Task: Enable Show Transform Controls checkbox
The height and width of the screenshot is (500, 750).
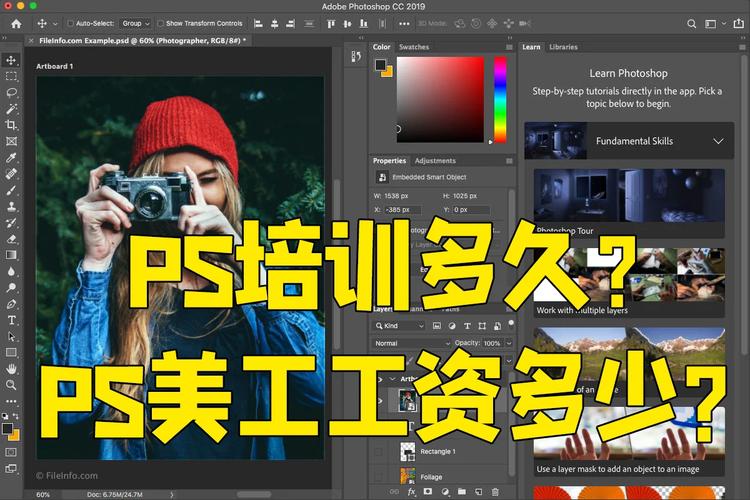Action: [161, 23]
